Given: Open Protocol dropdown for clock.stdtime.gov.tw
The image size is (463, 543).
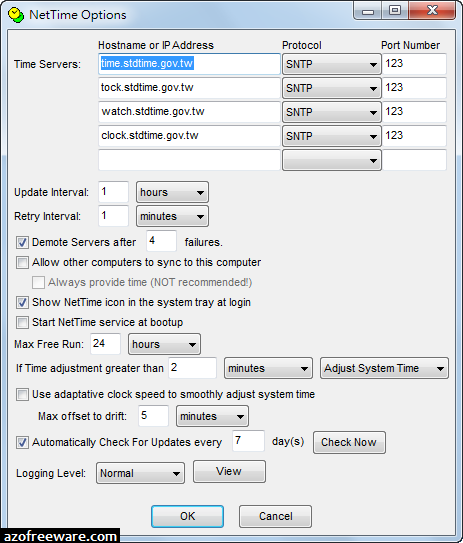Looking at the screenshot, I should coord(332,136).
